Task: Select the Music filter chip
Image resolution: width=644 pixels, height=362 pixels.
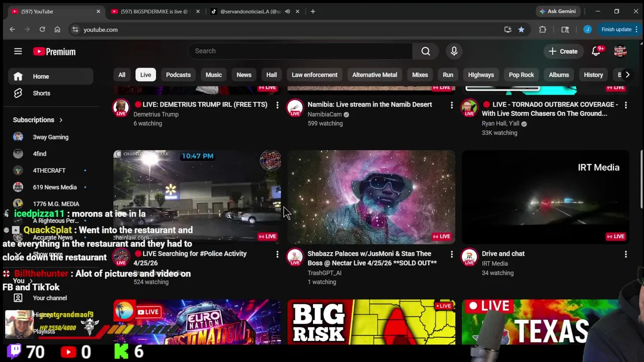Action: point(213,75)
